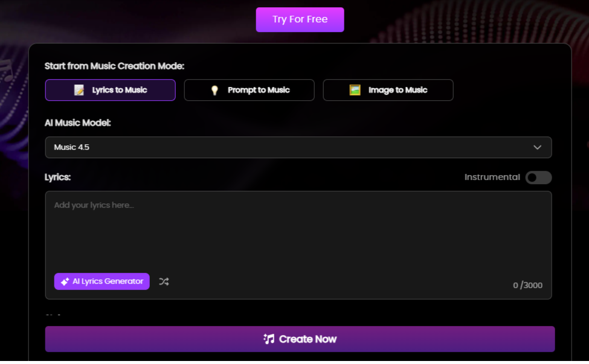Click the music note icon on Create Now
The image size is (589, 364).
[268, 339]
